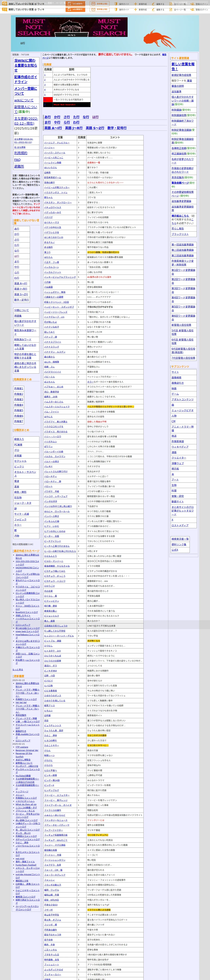Click 新しい言葉を報告！ in the right sidebar

tap(183, 67)
